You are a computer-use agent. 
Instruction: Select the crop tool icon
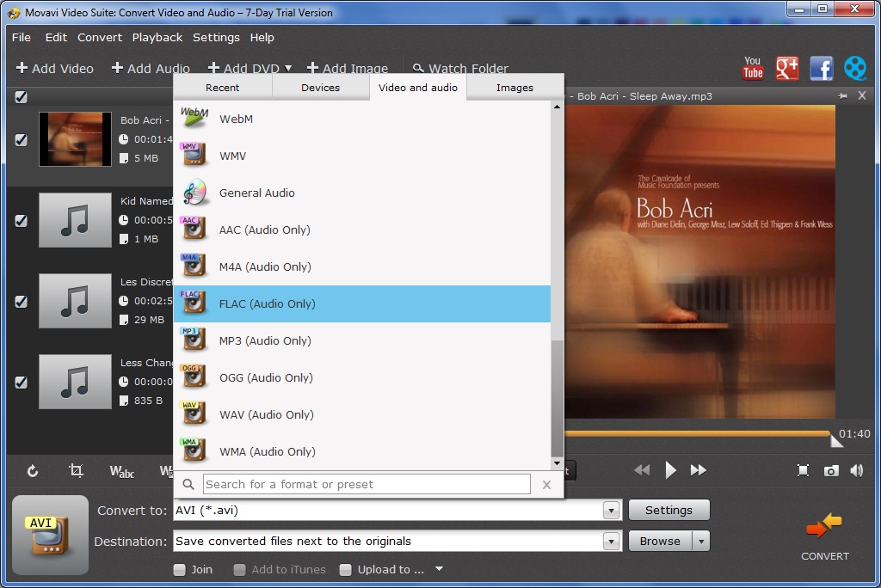[x=76, y=470]
